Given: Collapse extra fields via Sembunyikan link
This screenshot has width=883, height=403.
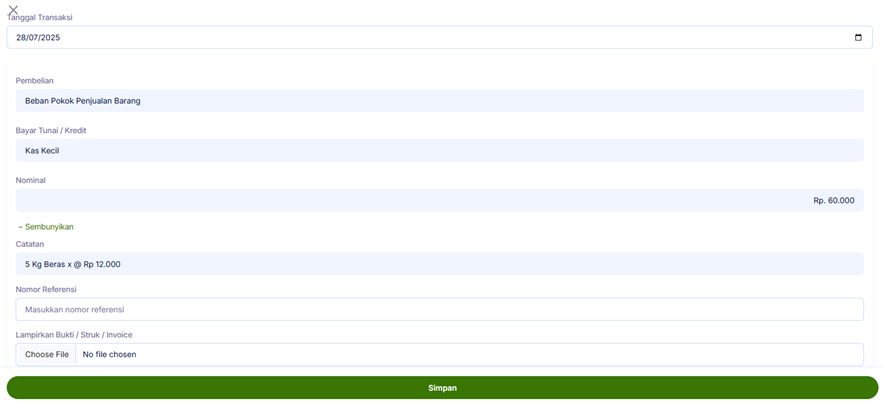Looking at the screenshot, I should (46, 227).
